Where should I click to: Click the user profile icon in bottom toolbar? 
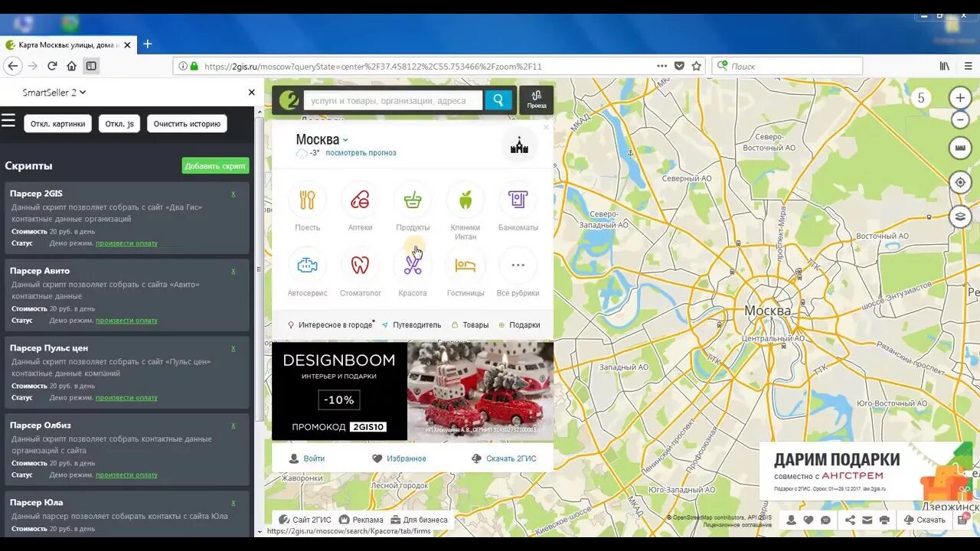[791, 520]
